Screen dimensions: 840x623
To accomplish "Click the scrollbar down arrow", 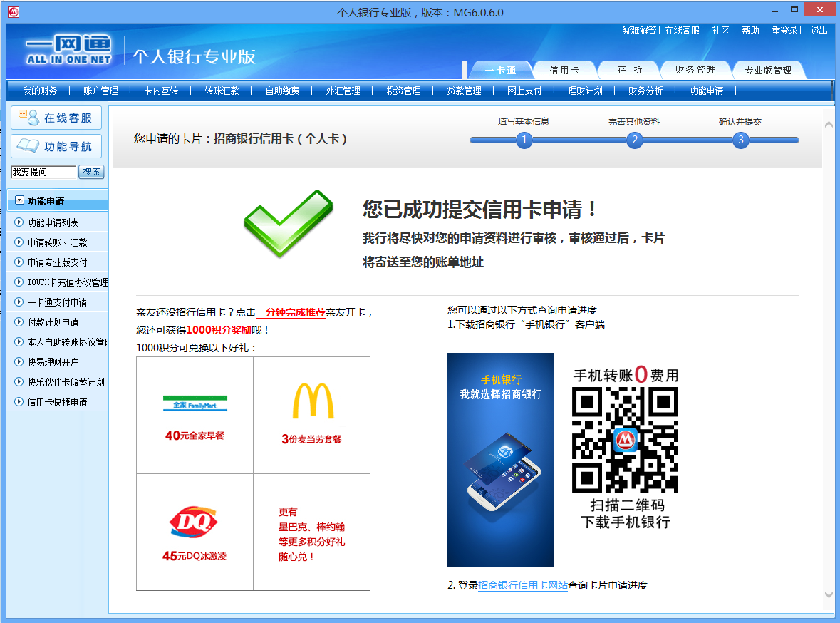I will tap(829, 594).
